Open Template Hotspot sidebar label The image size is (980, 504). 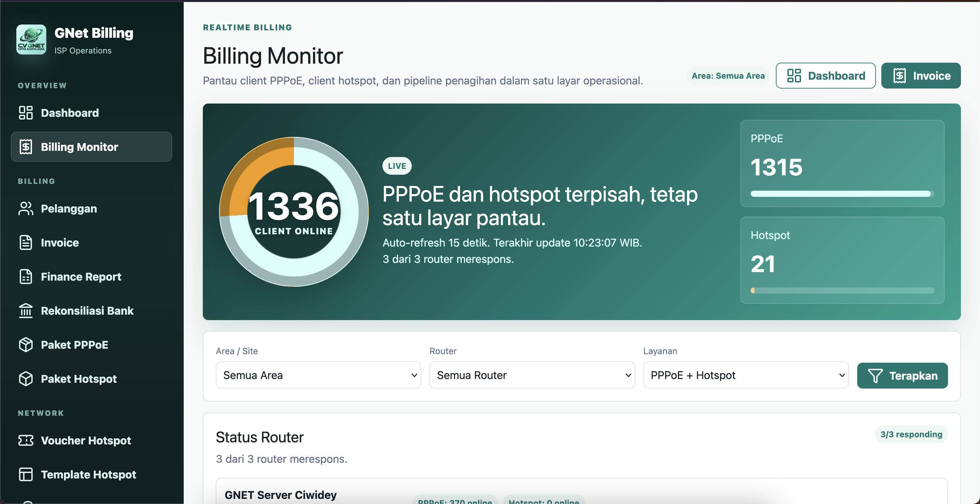[x=88, y=474]
